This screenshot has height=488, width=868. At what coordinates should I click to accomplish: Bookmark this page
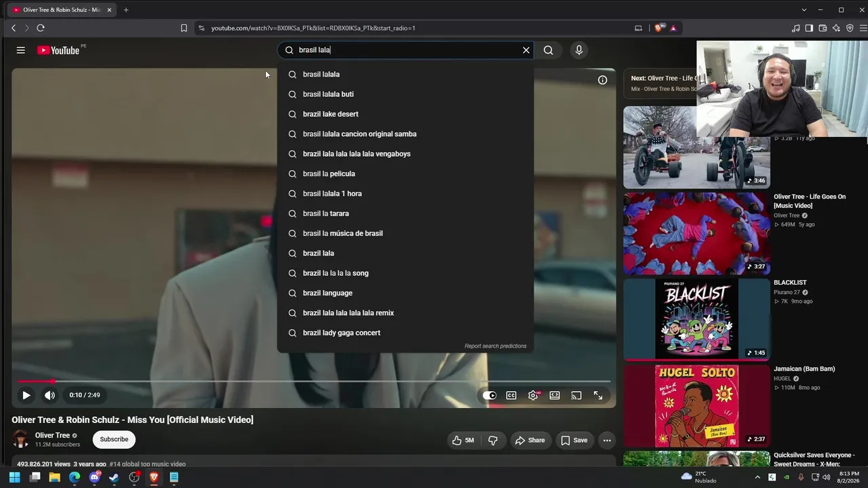tap(184, 28)
